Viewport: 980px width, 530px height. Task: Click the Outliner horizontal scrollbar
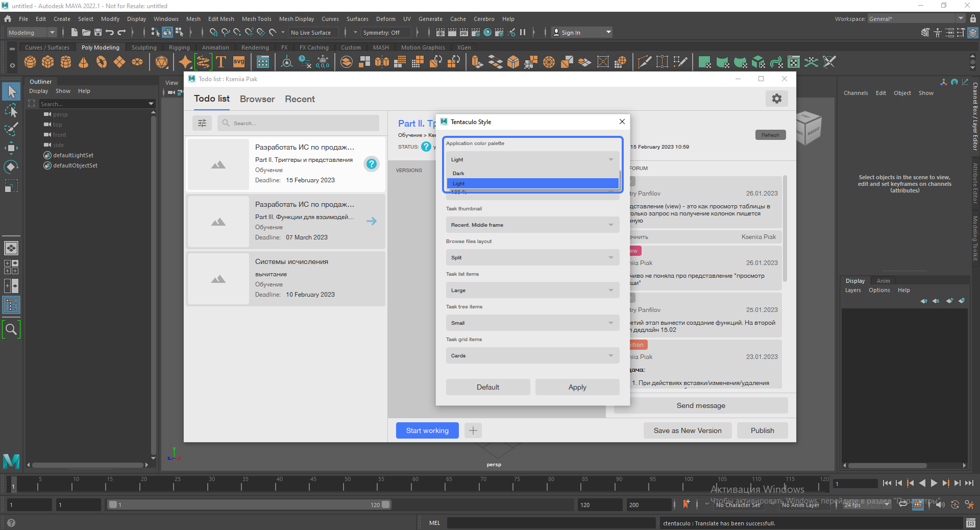(87, 465)
